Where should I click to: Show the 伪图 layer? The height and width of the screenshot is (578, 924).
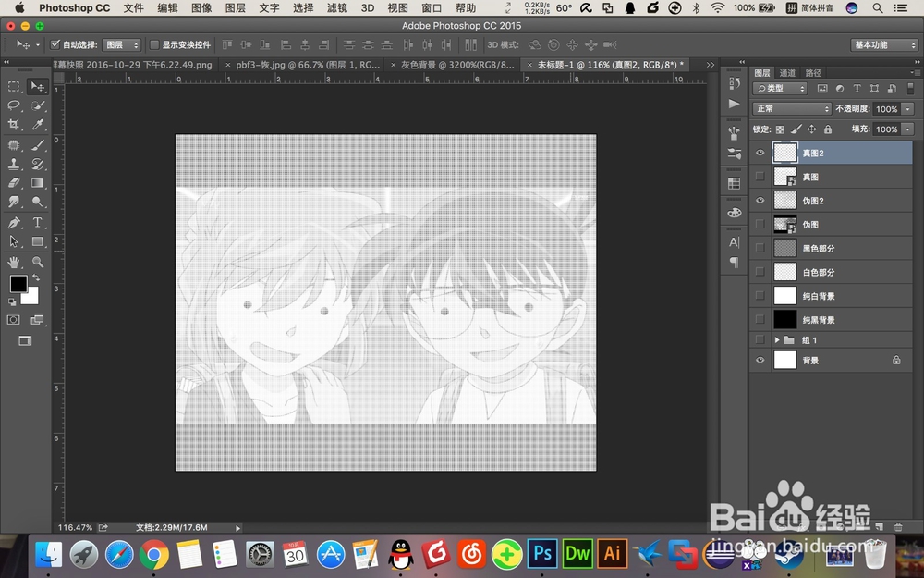tap(760, 224)
